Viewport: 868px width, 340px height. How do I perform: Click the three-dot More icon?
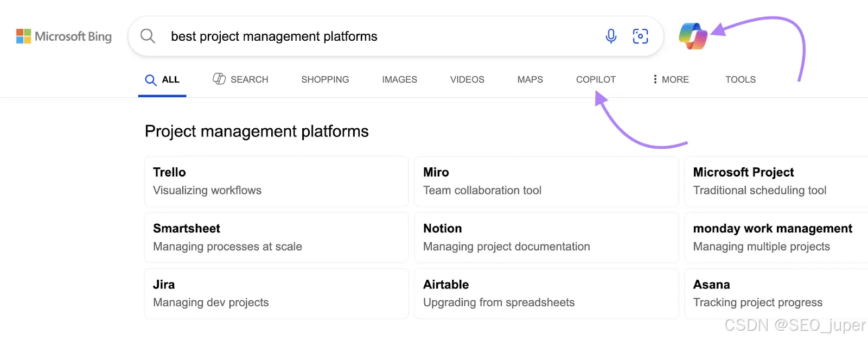point(655,79)
